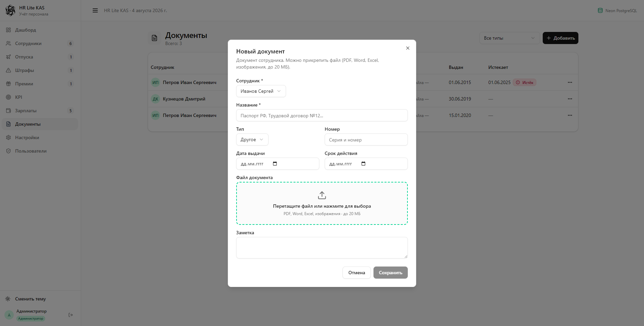Click the green Администратор role badge

coord(31,319)
